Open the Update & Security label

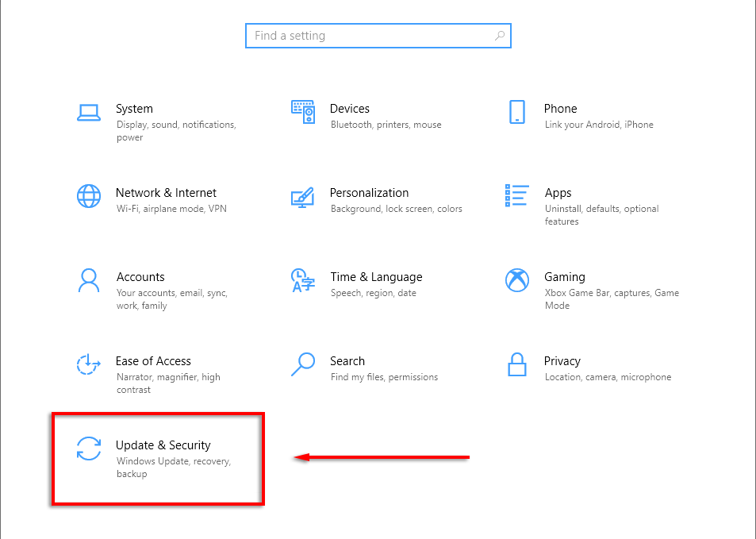click(x=163, y=445)
